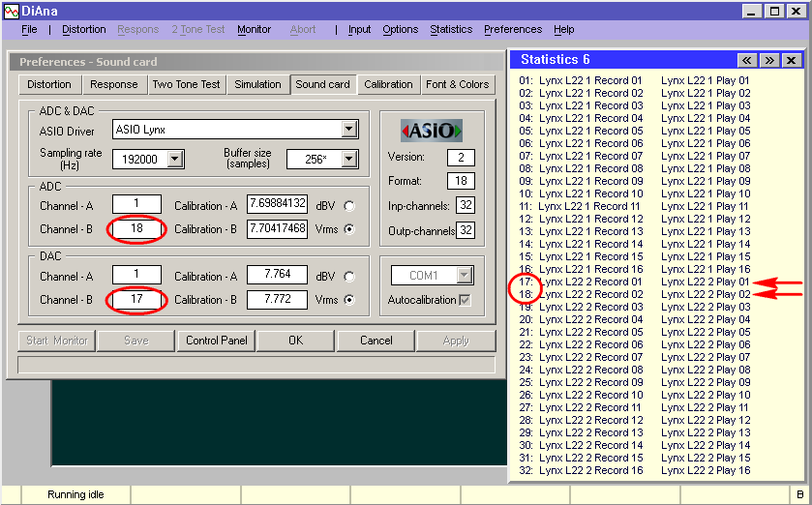
Task: Select ADC dBV radio button
Action: pyautogui.click(x=349, y=206)
